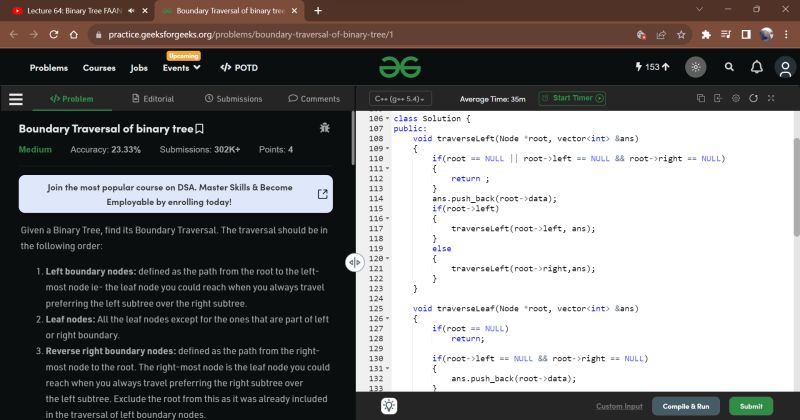Viewport: 800px width, 420px height.
Task: Click the Upcoming badge above Events
Action: (x=184, y=56)
